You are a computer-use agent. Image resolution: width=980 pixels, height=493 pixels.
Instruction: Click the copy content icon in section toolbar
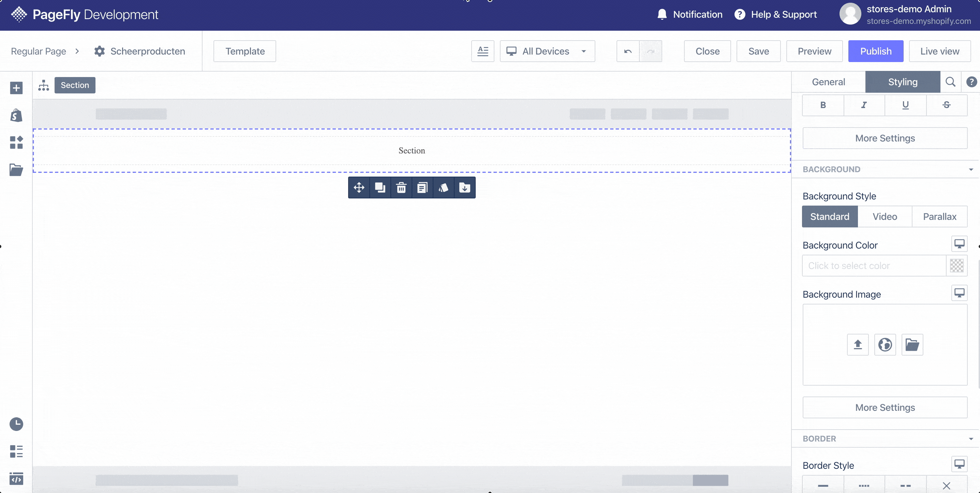click(x=422, y=188)
